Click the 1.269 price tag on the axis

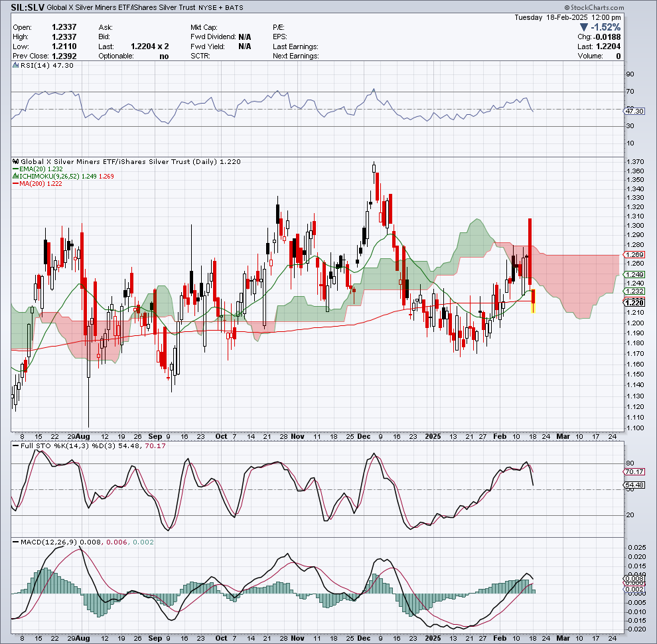coord(634,254)
